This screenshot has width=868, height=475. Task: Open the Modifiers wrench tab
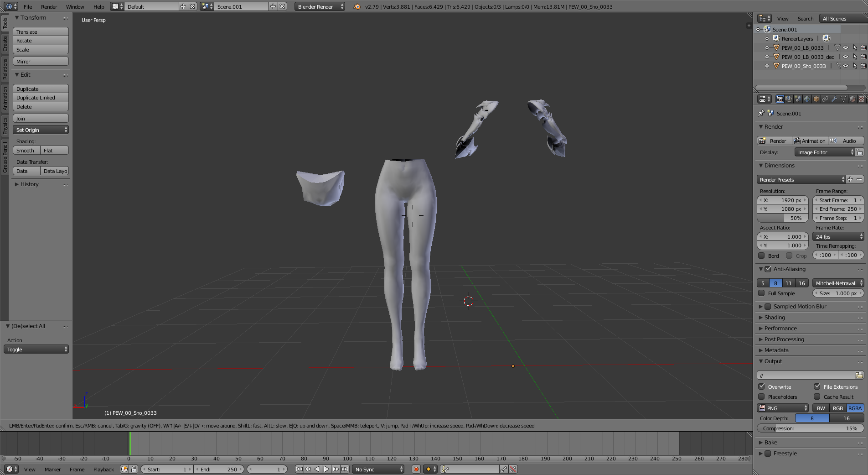point(834,99)
